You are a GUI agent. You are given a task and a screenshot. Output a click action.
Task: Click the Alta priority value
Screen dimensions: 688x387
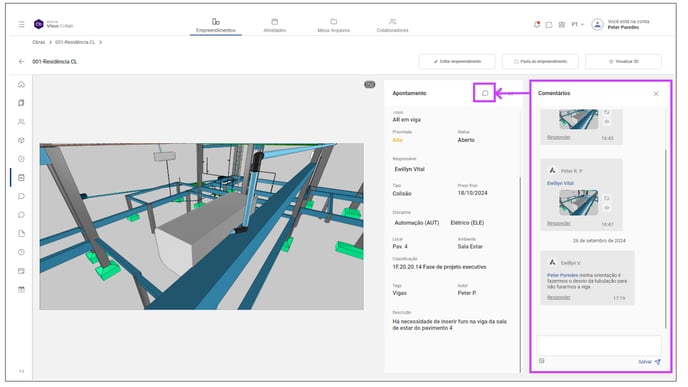pyautogui.click(x=398, y=140)
